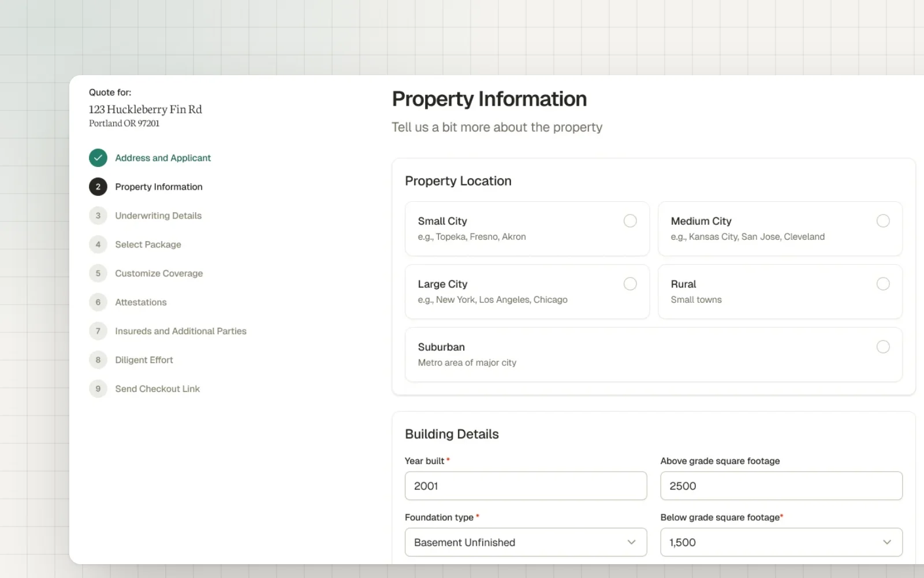Select the Small City radio button
Screen dimensions: 924x578
coord(630,221)
